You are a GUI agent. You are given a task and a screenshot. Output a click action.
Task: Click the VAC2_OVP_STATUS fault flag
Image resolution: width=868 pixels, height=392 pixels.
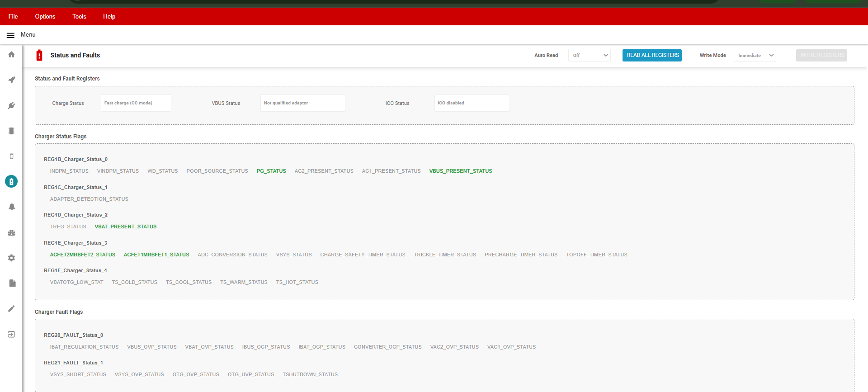click(454, 347)
